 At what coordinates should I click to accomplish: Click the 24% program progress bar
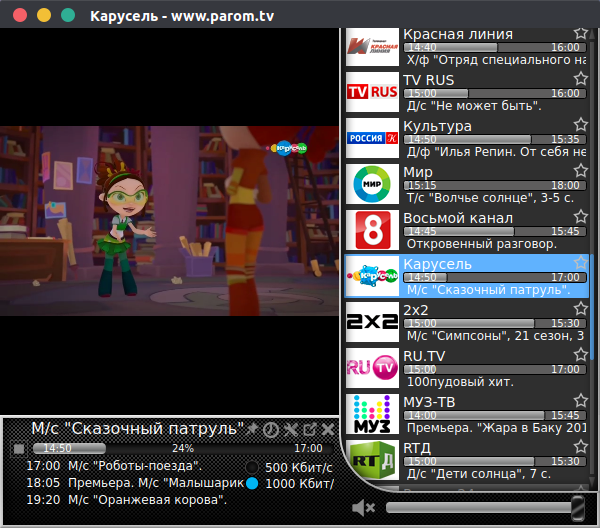(x=183, y=448)
